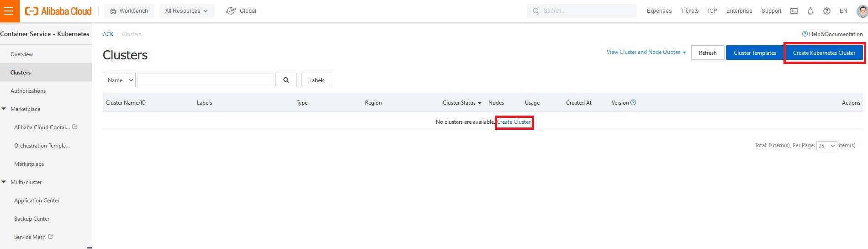Image resolution: width=868 pixels, height=249 pixels.
Task: Open Authorizations in sidebar
Action: 46,90
